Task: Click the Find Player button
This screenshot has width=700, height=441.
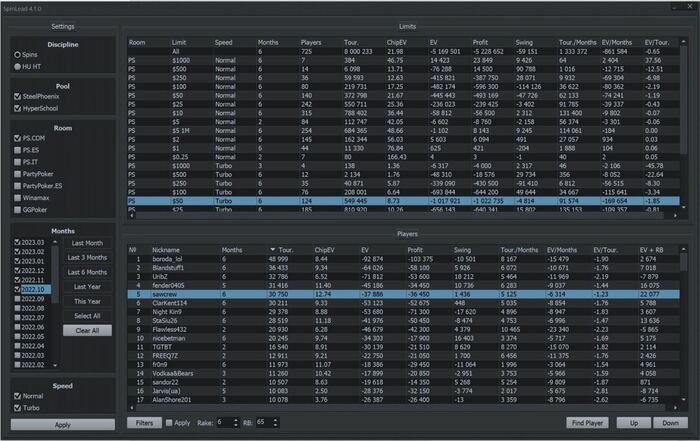Action: (x=587, y=423)
